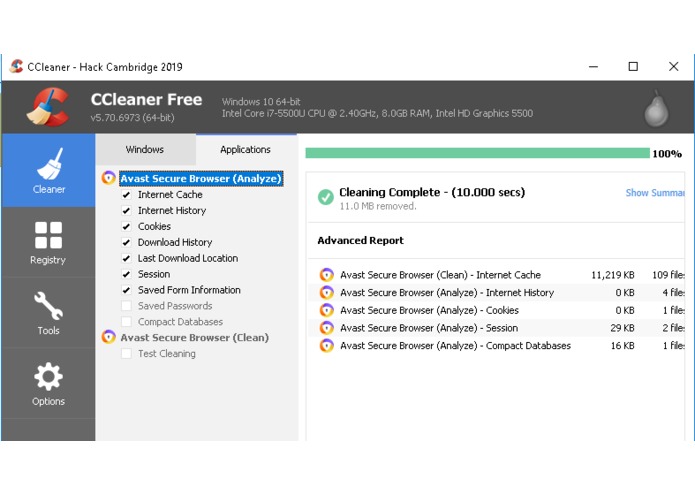Click the Windows 10 64-bit system info

[x=261, y=101]
